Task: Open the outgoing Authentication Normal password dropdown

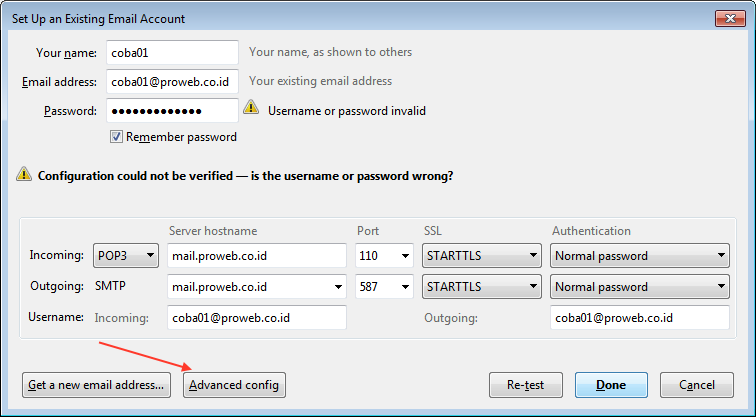Action: tap(640, 287)
